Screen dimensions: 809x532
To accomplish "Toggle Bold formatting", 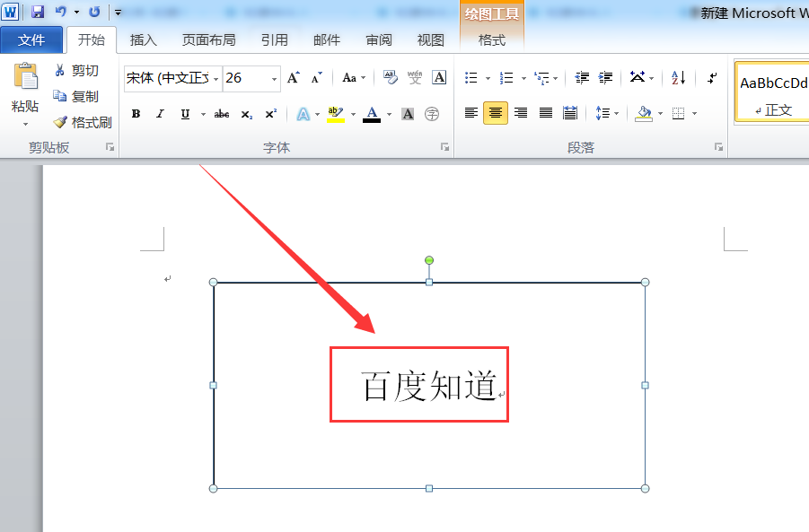I will pyautogui.click(x=136, y=114).
